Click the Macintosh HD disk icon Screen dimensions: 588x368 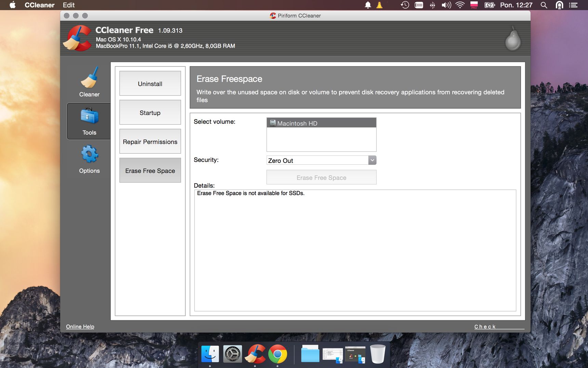[272, 123]
